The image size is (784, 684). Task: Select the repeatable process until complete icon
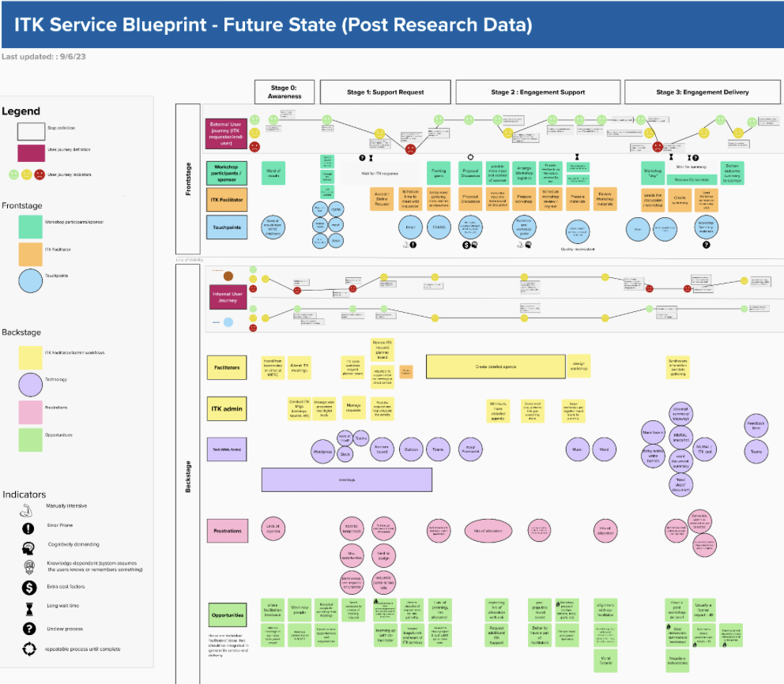tap(29, 648)
